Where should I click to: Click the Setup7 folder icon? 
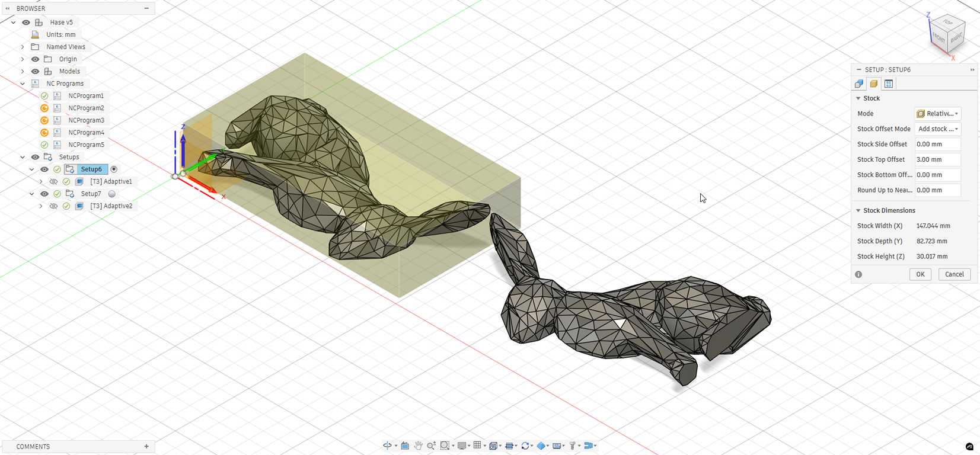coord(70,194)
